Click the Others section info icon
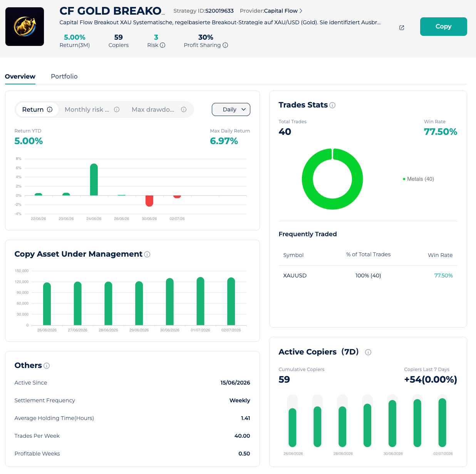 coord(47,366)
